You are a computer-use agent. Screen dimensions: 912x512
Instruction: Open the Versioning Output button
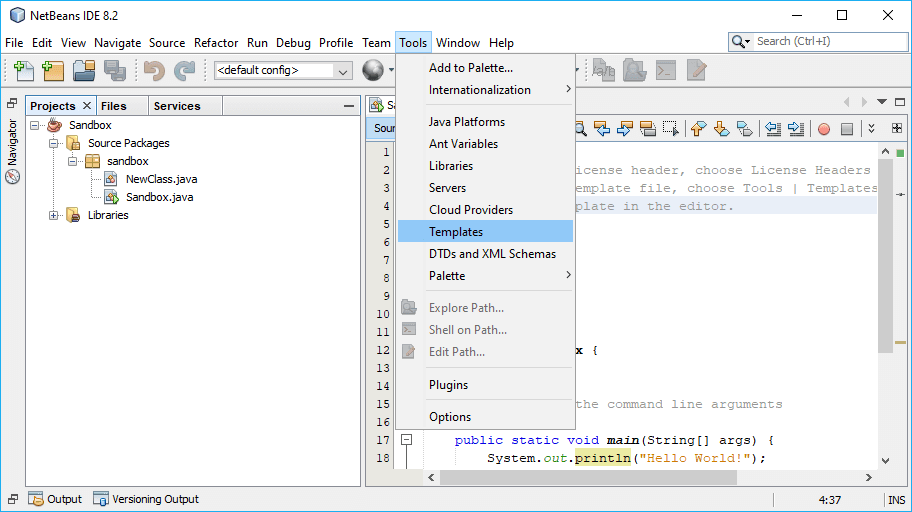(146, 499)
